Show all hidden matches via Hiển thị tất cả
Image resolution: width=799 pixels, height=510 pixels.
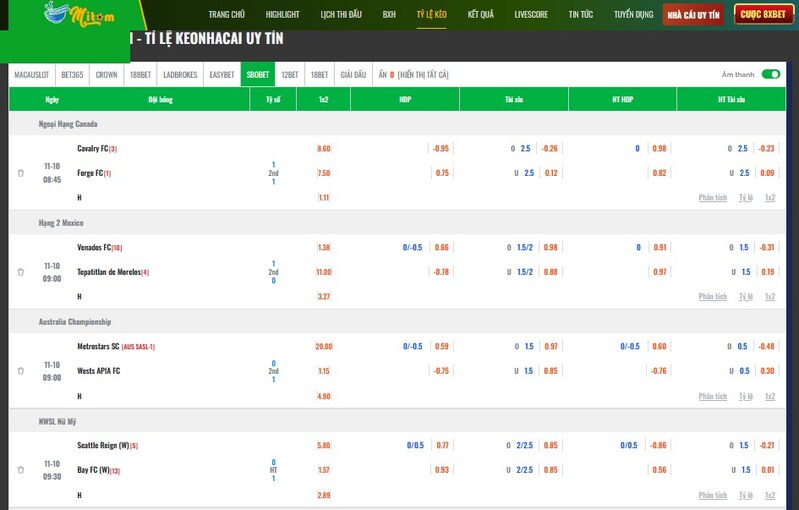[423, 75]
